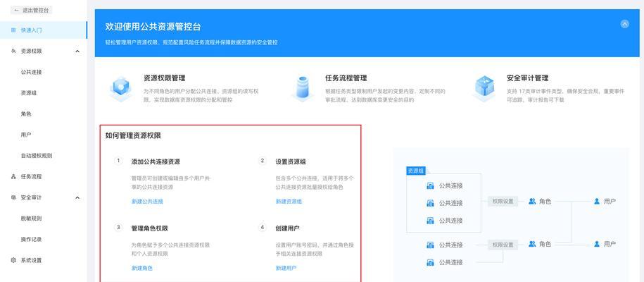Click the lower 角色 icon in diagram

532,244
